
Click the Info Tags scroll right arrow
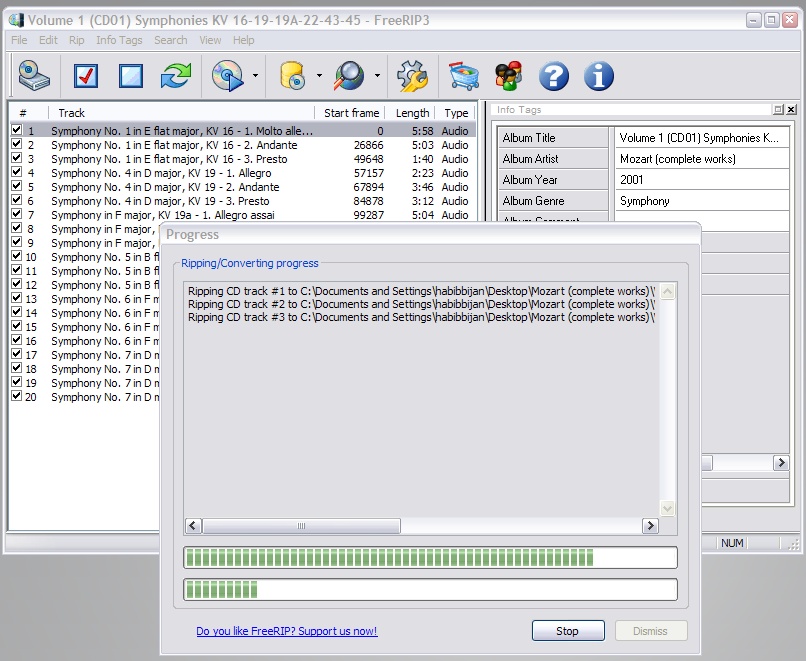[x=781, y=463]
